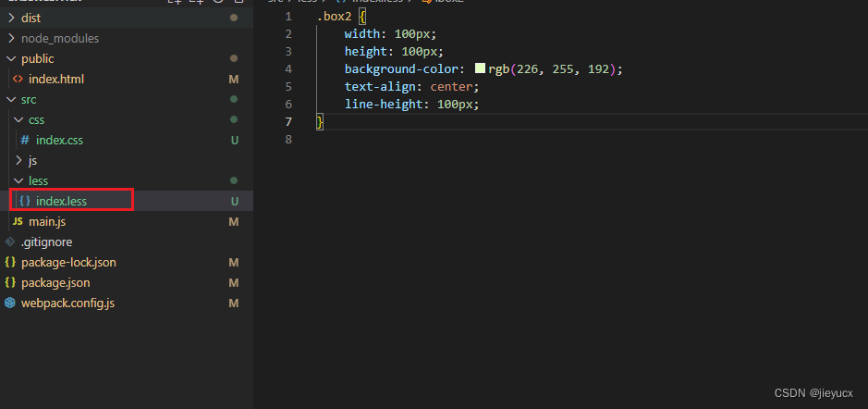Screen dimensions: 868x409
Task: Select the dist folder name
Action: tap(31, 19)
